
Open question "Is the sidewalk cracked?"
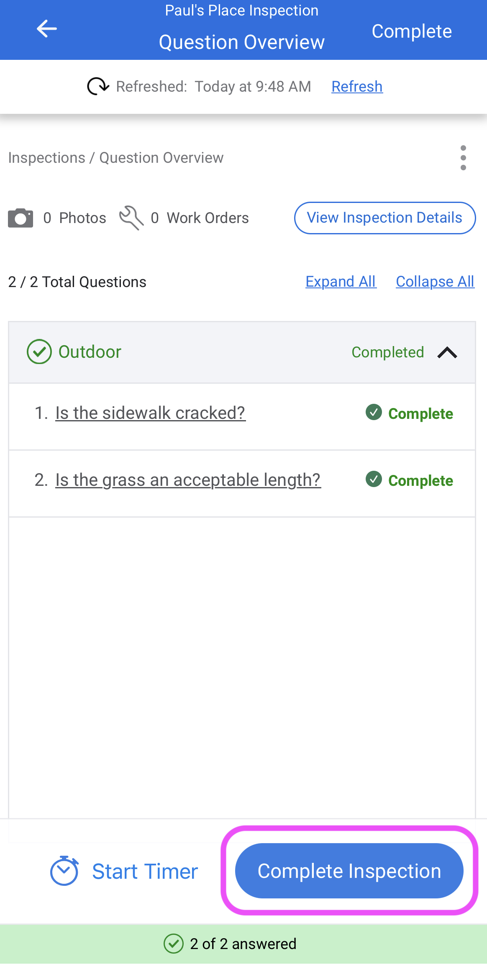tap(150, 413)
